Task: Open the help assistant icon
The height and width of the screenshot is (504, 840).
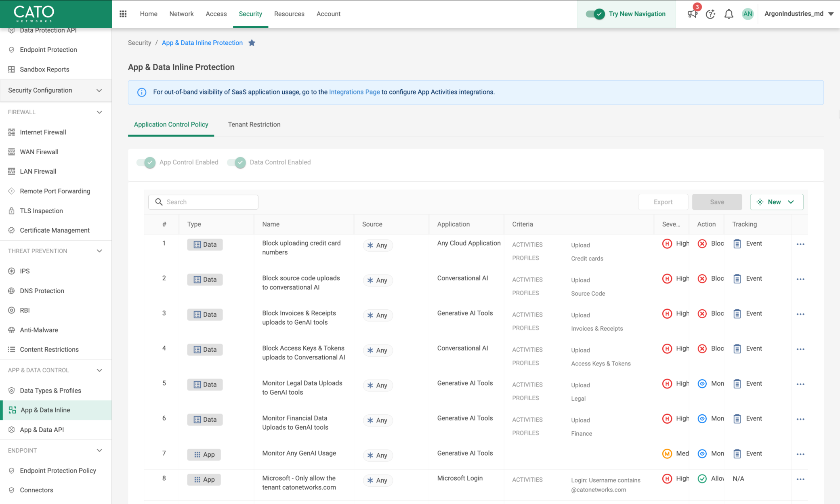Action: (x=711, y=14)
